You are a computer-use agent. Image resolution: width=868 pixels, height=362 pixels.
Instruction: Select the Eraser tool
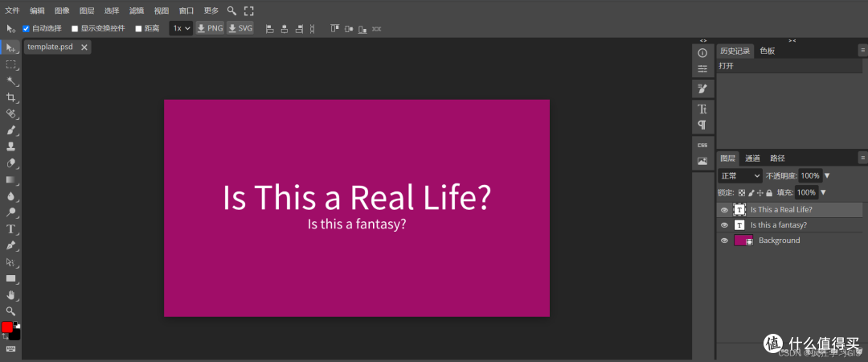coord(10,163)
